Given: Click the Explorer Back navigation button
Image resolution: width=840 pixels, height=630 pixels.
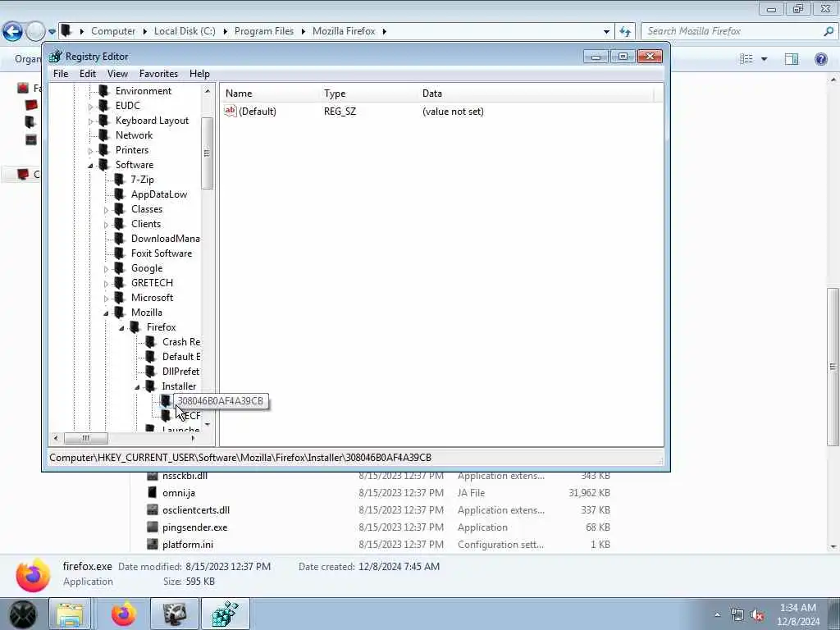Looking at the screenshot, I should point(12,32).
